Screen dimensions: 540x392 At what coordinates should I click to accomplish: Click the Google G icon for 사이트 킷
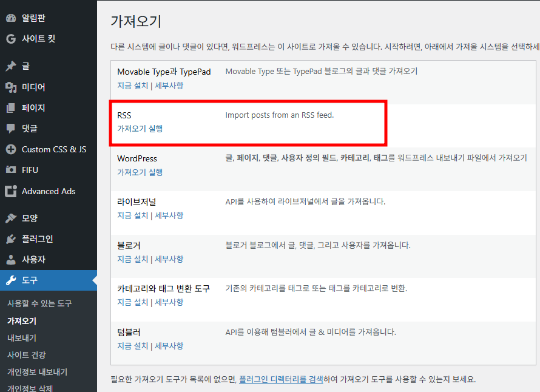click(11, 39)
